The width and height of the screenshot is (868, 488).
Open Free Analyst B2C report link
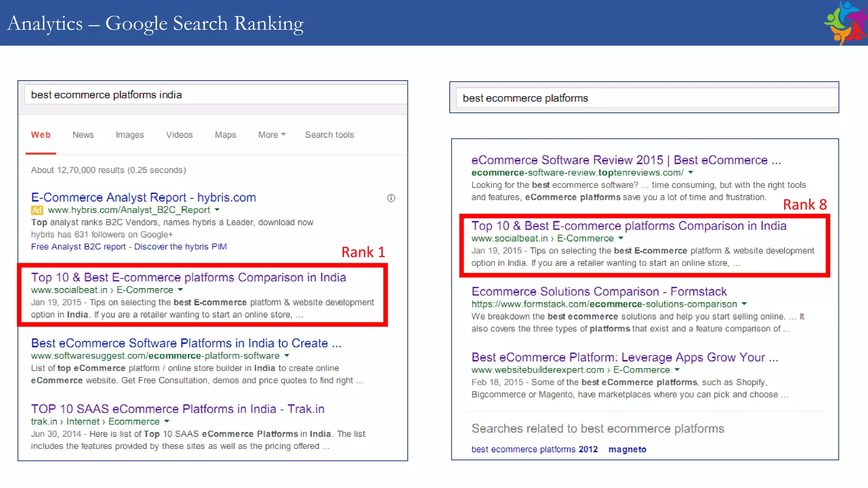78,247
